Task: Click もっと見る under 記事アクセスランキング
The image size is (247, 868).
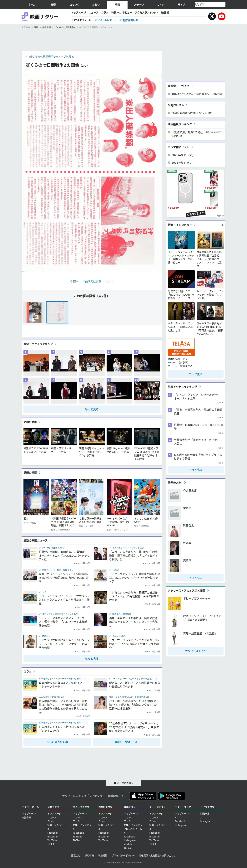Action: 195,470
